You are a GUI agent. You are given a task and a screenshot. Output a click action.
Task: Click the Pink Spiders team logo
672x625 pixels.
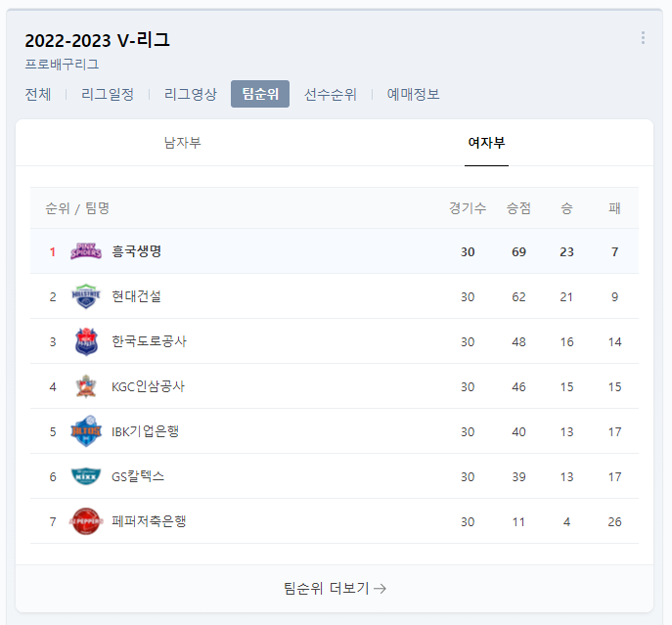tap(86, 251)
